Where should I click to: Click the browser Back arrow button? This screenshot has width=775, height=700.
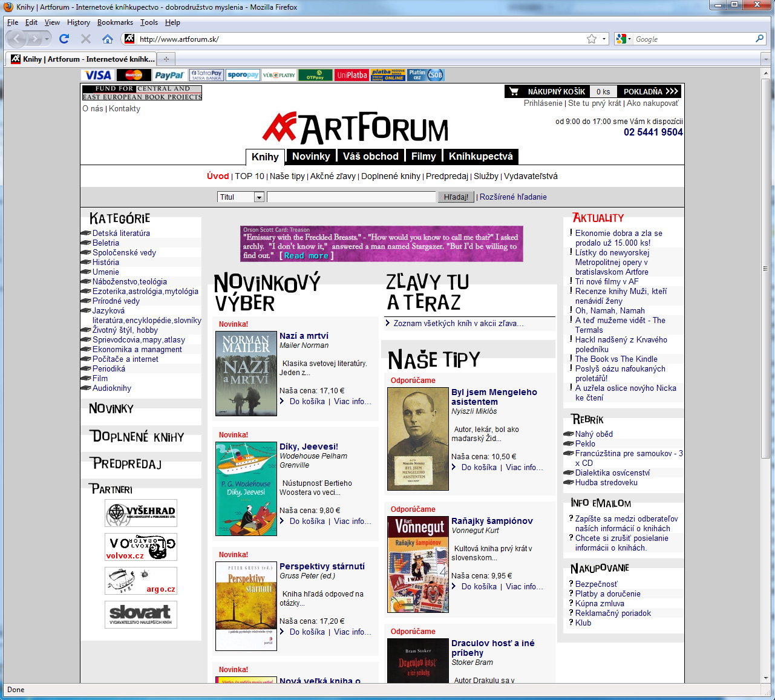click(17, 39)
